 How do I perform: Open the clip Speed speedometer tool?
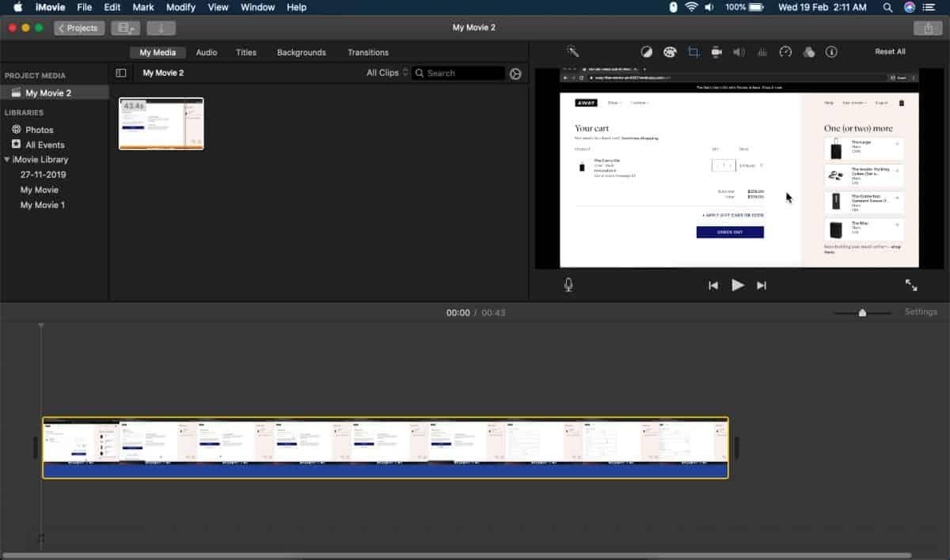785,51
